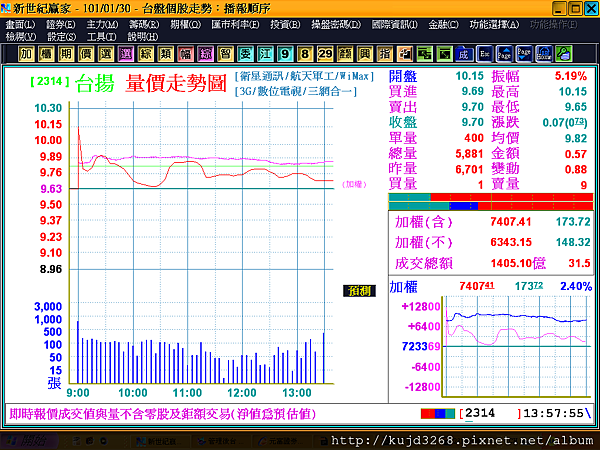Open the 籌碼(R) menu
Viewport: 600px width, 450px height.
[144, 25]
